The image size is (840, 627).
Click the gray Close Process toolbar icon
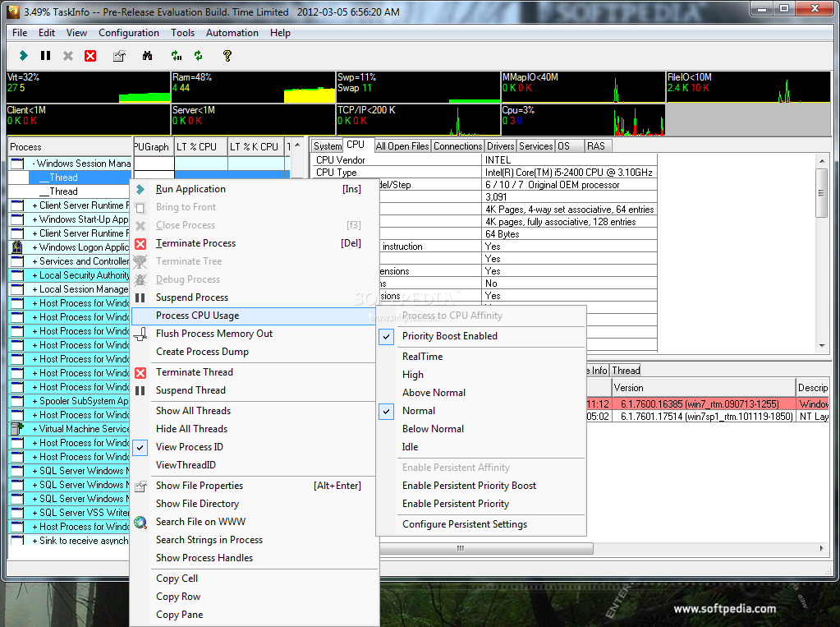click(x=68, y=56)
